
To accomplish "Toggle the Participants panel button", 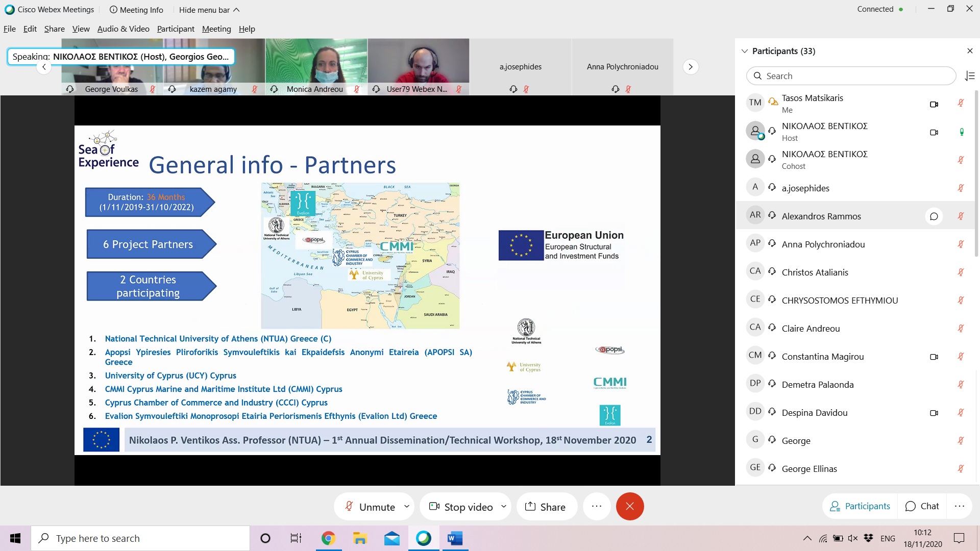I will (x=860, y=506).
